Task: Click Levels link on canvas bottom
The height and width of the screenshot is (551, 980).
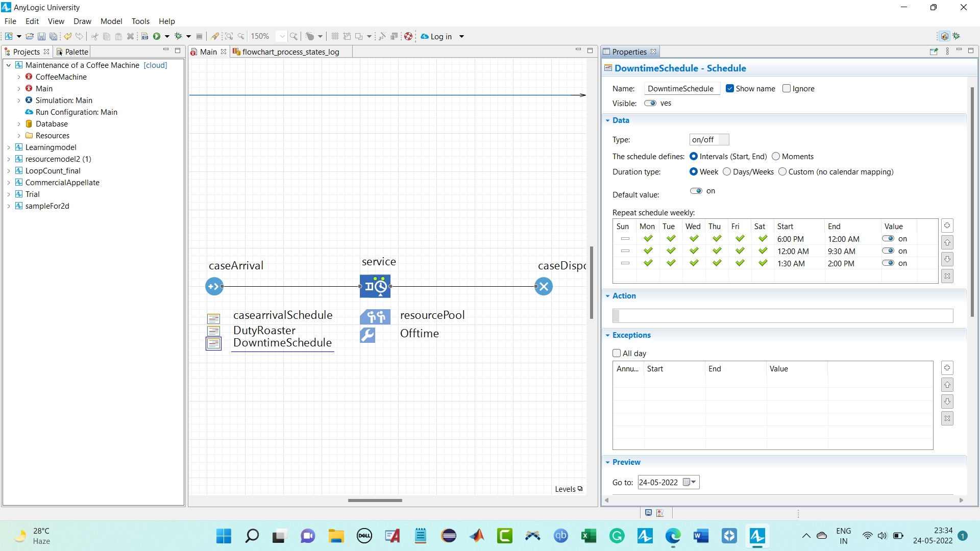Action: 565,489
